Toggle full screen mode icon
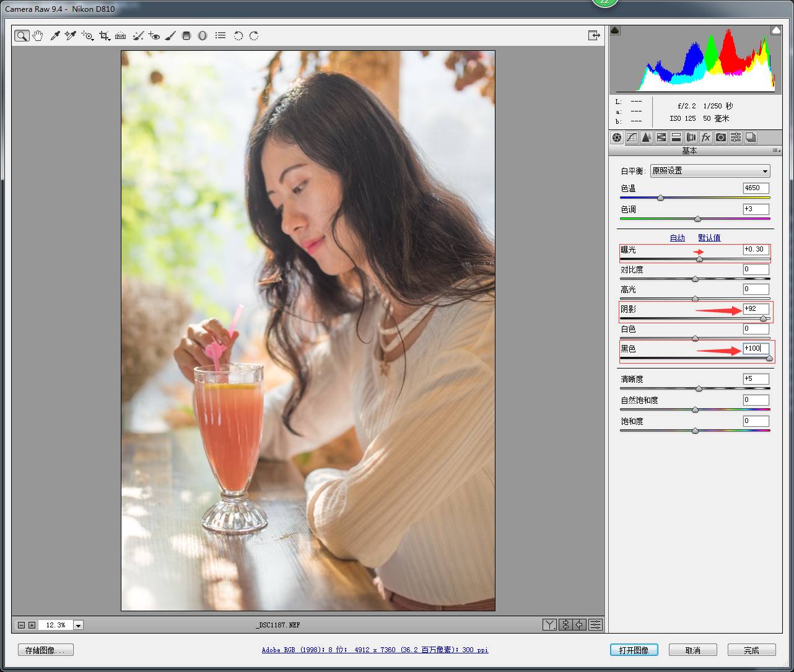 [594, 35]
